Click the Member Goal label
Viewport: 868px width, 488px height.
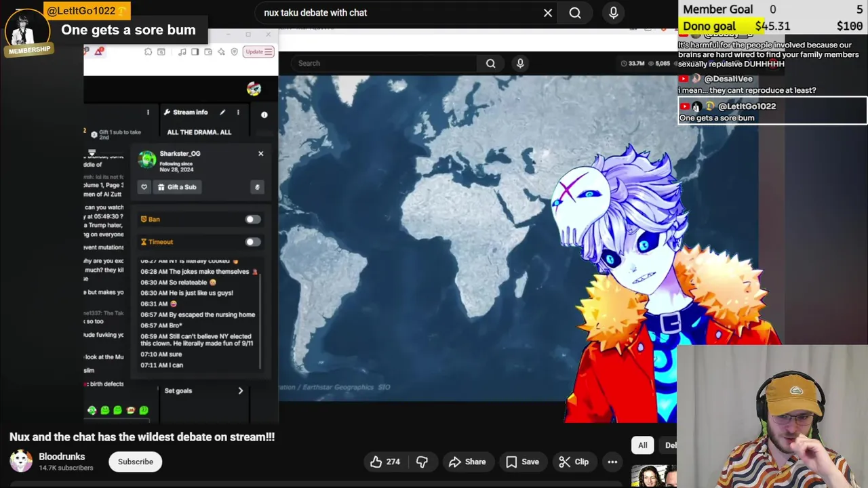(x=717, y=9)
